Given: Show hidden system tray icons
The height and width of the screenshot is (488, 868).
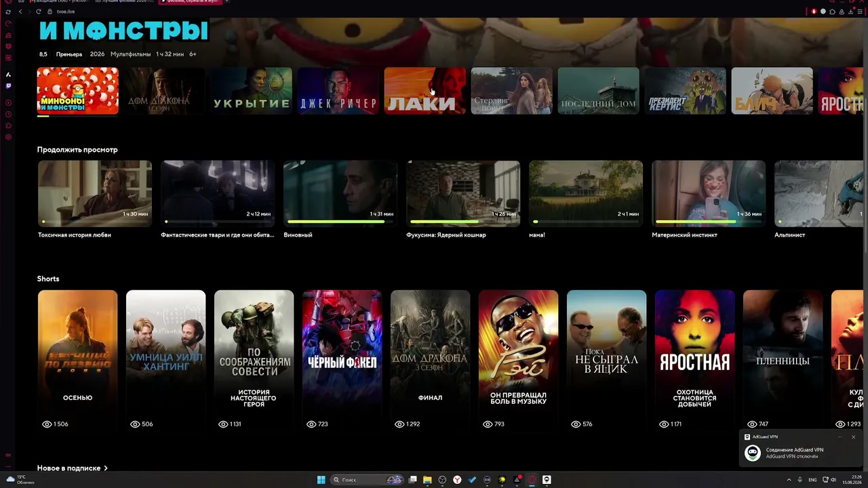Looking at the screenshot, I should click(789, 480).
